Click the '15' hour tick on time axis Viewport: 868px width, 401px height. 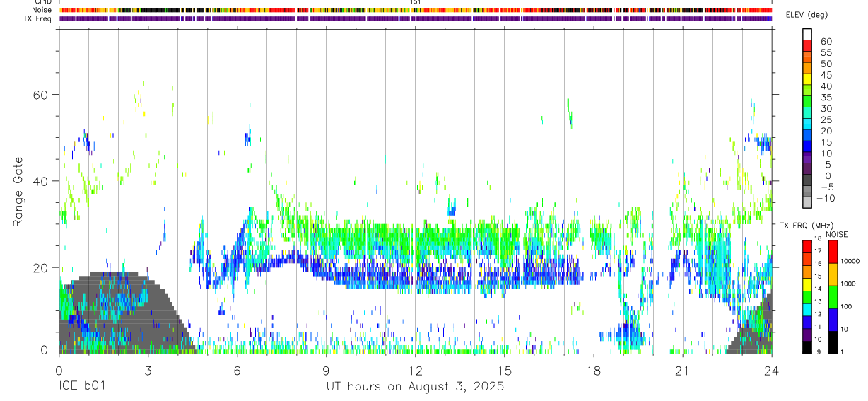pos(505,370)
